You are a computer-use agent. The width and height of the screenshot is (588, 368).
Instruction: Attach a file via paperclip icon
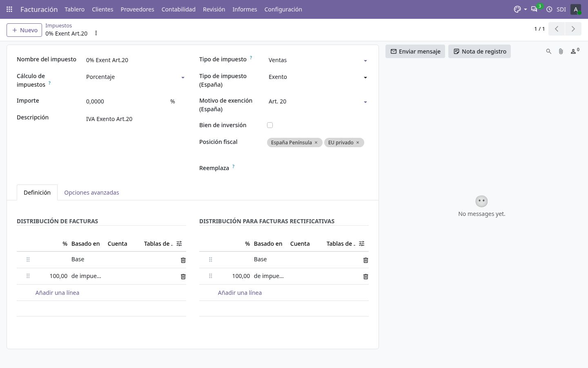[x=561, y=52]
